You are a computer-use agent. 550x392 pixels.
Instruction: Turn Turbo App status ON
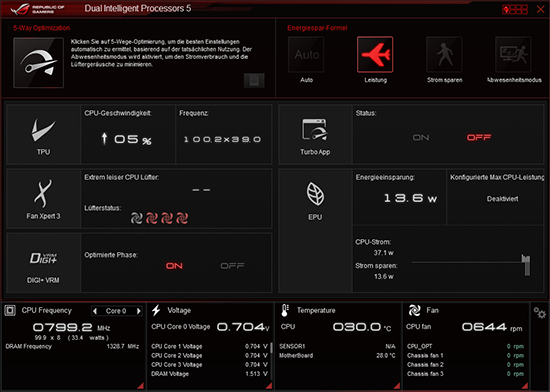pos(421,137)
